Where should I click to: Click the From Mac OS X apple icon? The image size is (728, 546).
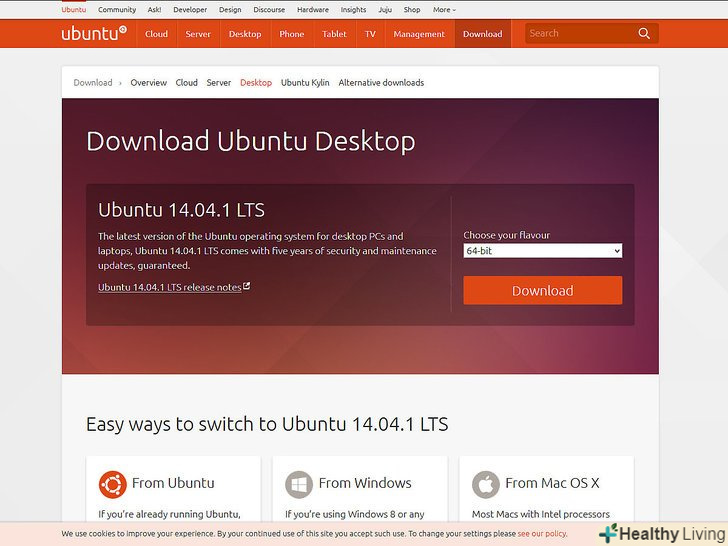[x=486, y=485]
